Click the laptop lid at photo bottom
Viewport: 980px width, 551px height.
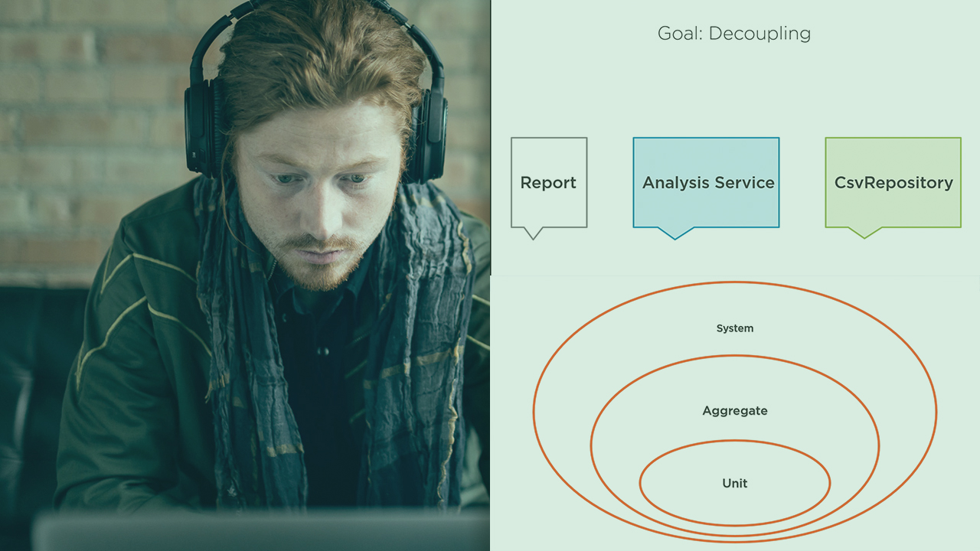click(260, 532)
